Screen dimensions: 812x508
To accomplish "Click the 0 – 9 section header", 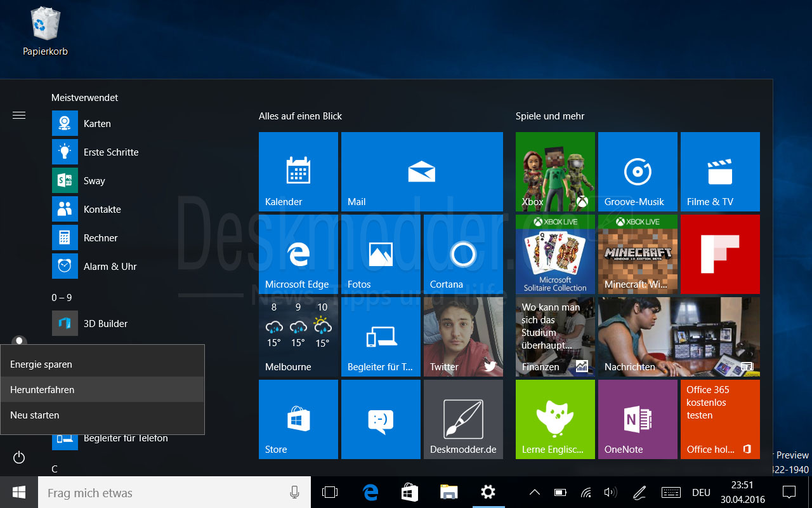I will click(x=62, y=297).
